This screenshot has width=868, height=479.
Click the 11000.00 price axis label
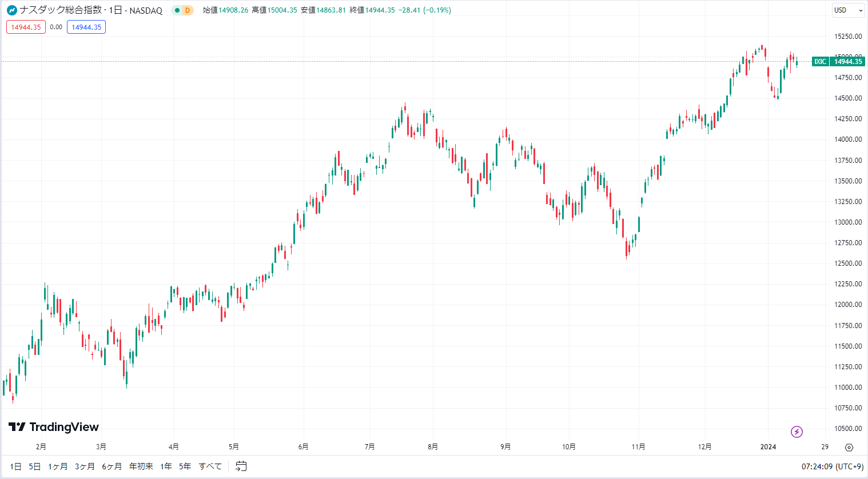pos(848,388)
